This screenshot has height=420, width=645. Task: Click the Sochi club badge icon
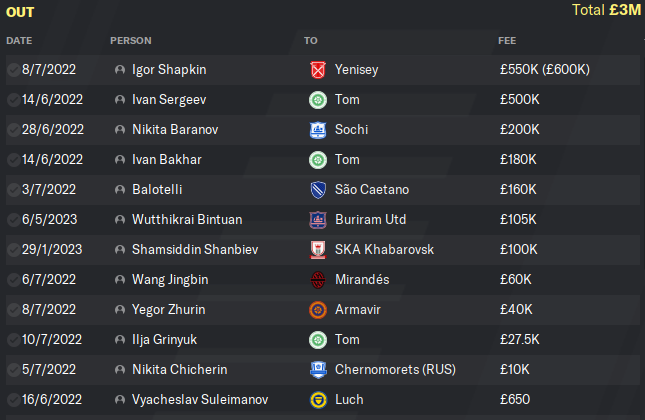[318, 130]
